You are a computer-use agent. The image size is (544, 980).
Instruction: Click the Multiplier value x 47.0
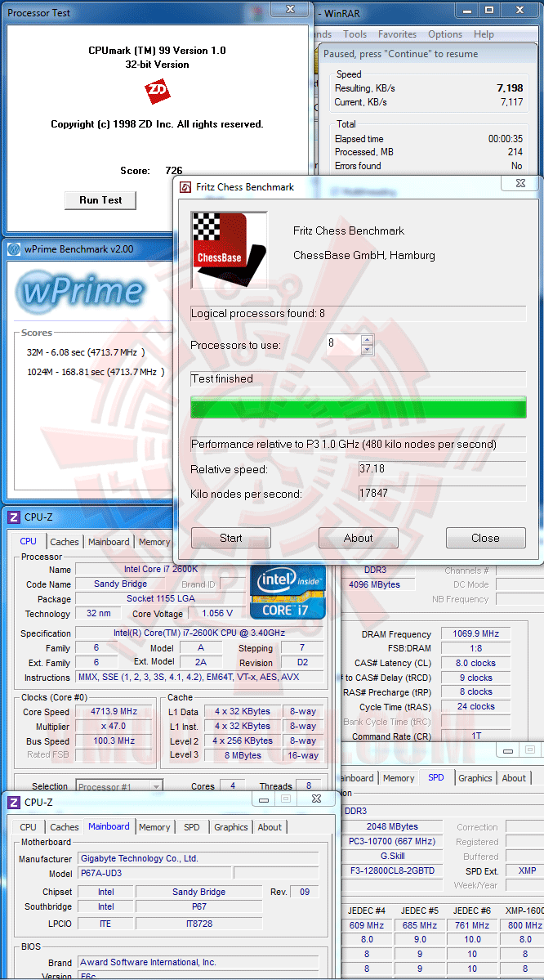pyautogui.click(x=114, y=727)
